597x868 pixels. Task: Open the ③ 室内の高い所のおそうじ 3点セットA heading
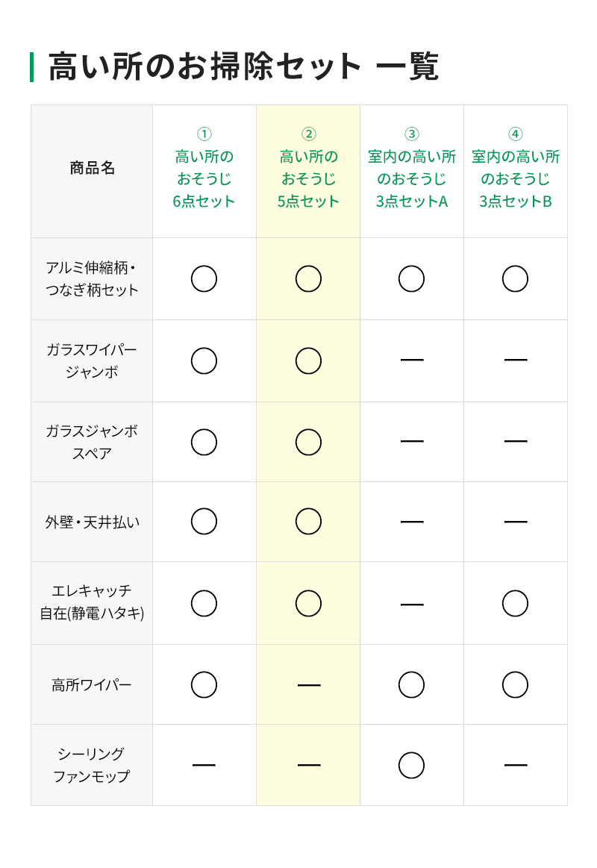tap(411, 168)
